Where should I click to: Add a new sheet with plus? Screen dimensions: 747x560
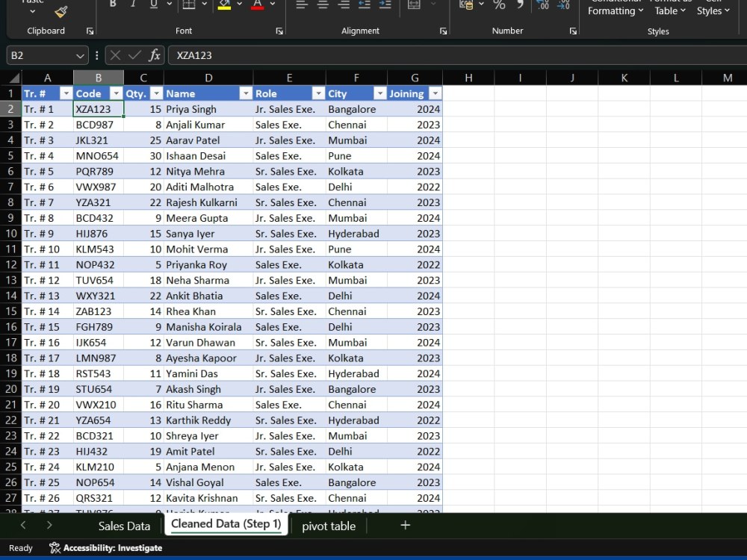406,525
